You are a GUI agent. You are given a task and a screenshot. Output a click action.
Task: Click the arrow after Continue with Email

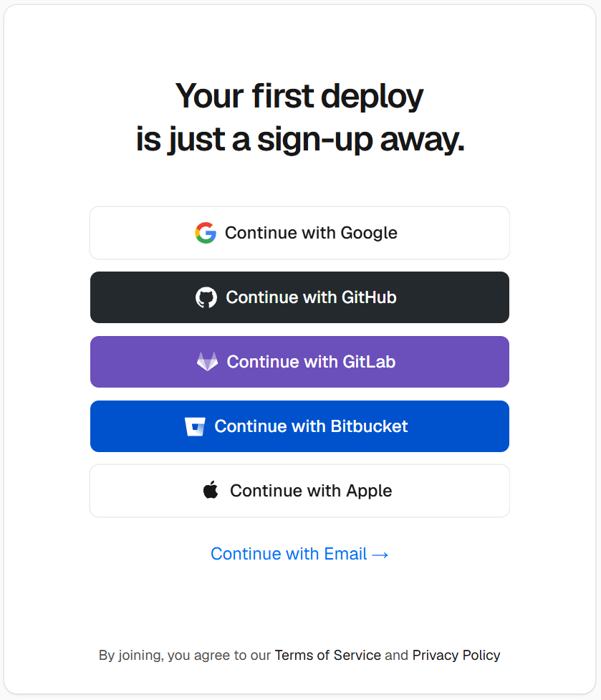click(380, 555)
